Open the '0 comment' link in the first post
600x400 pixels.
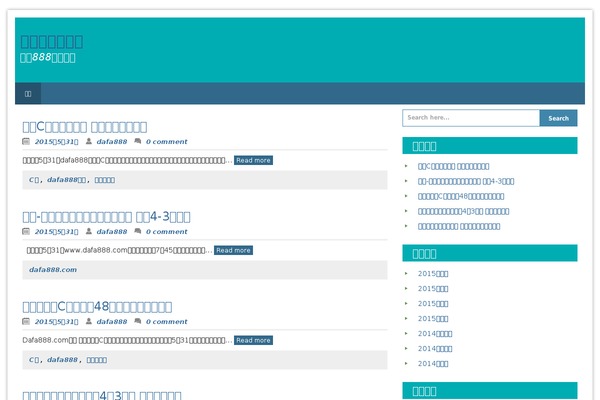167,142
